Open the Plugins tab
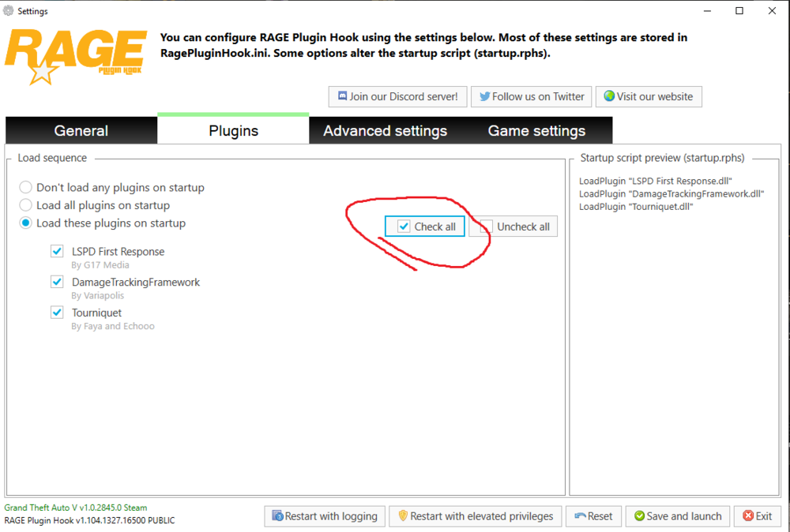This screenshot has width=790, height=532. click(233, 129)
